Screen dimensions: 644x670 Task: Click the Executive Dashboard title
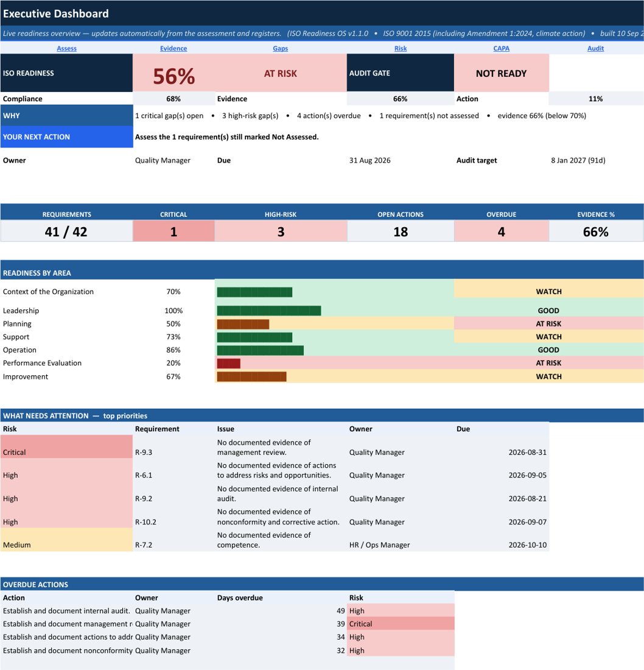tap(56, 13)
